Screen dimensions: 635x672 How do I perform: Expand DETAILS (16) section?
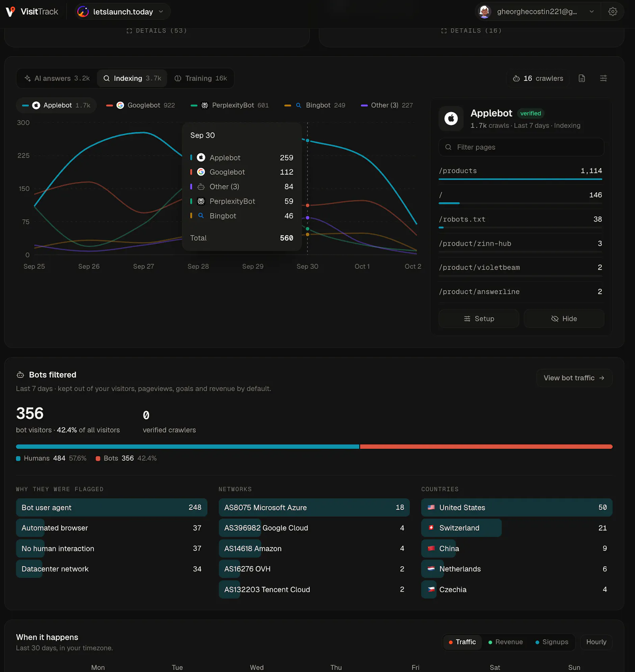tap(471, 31)
